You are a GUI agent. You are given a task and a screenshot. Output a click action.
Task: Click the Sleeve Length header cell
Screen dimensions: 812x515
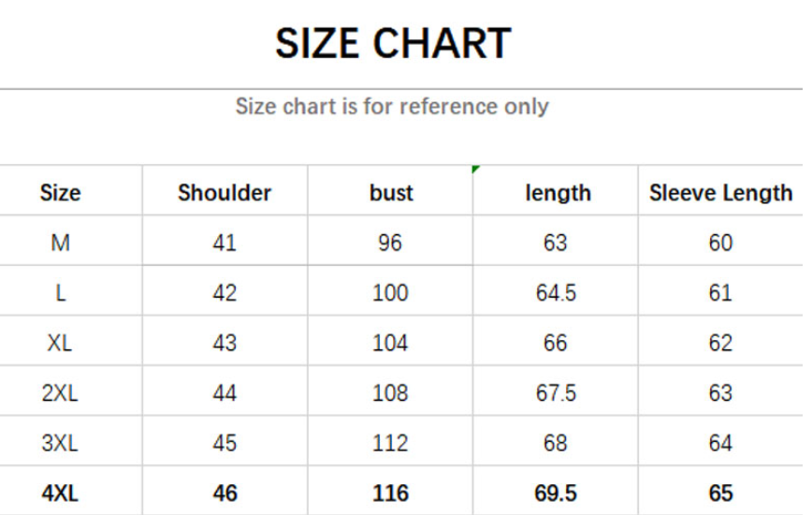[720, 193]
